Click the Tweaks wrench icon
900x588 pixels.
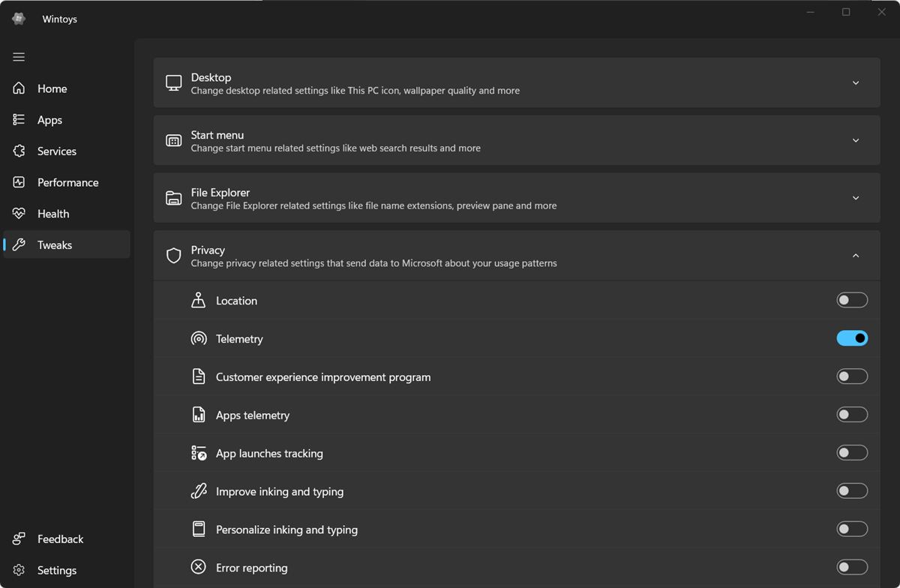[x=19, y=245]
